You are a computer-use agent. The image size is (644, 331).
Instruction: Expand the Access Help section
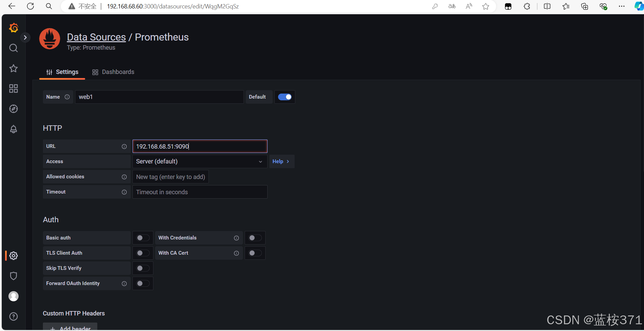[x=281, y=161]
